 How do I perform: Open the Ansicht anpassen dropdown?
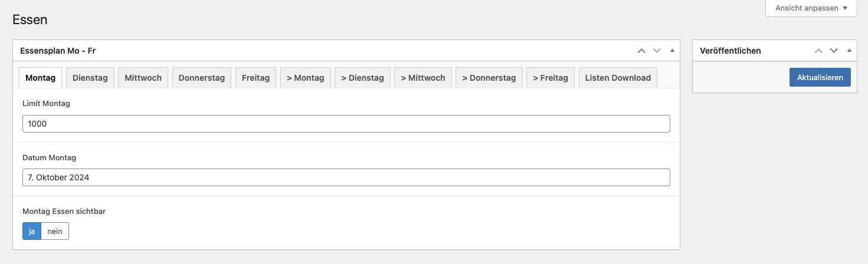pyautogui.click(x=811, y=8)
